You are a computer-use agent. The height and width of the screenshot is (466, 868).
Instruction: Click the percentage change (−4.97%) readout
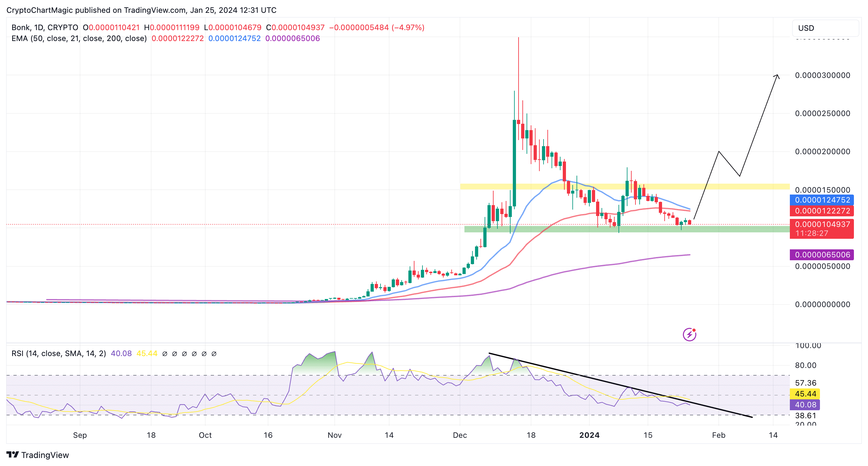pyautogui.click(x=408, y=28)
